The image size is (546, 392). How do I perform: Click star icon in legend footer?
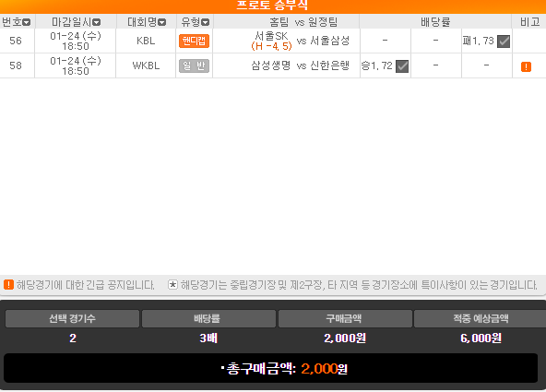tap(172, 285)
